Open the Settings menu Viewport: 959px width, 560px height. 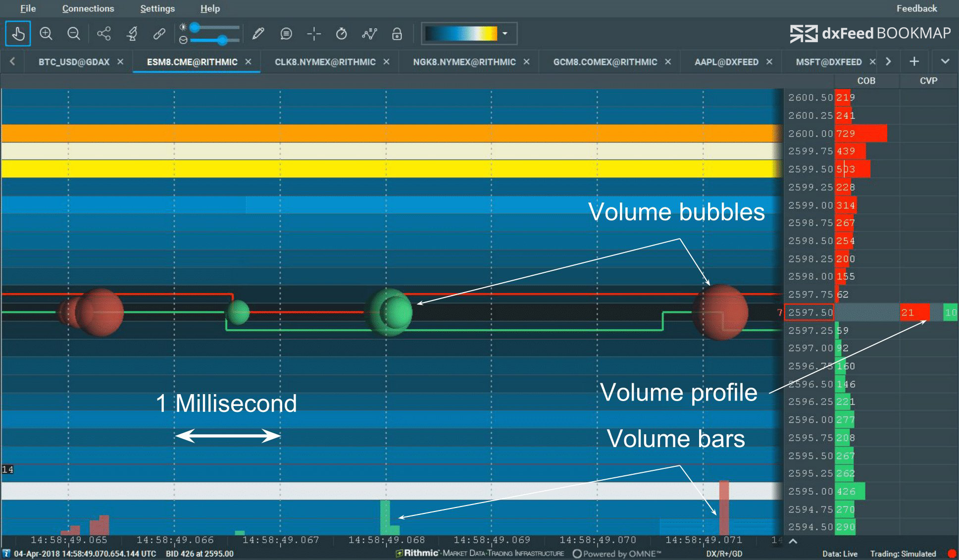pyautogui.click(x=157, y=8)
